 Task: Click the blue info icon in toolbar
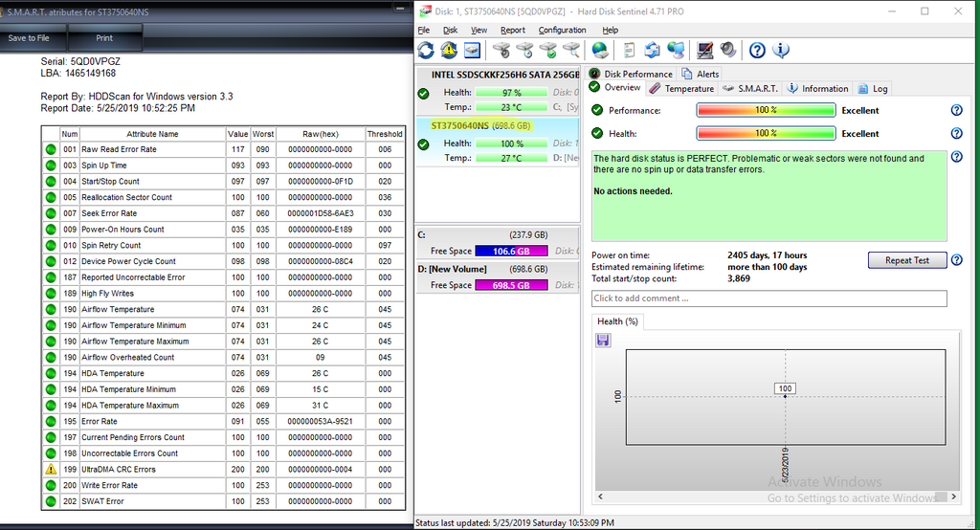[781, 50]
